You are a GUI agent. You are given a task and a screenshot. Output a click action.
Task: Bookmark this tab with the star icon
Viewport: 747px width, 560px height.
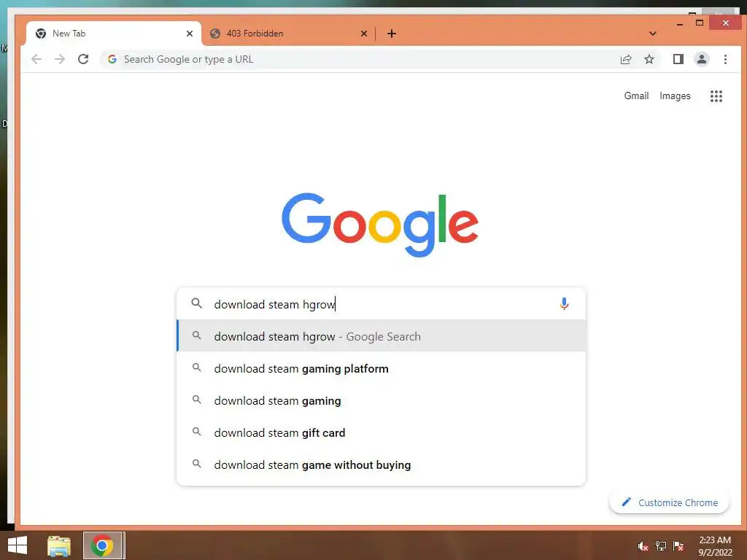[x=649, y=59]
